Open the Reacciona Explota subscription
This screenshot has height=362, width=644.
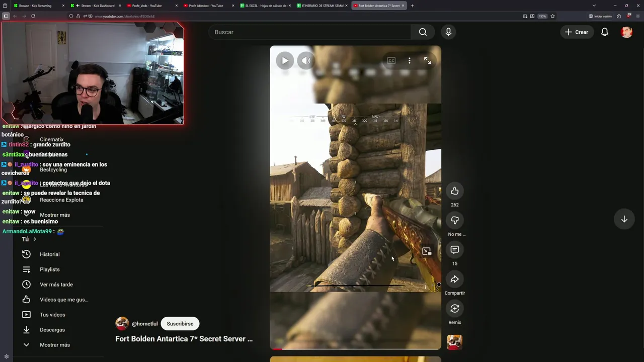(x=61, y=200)
